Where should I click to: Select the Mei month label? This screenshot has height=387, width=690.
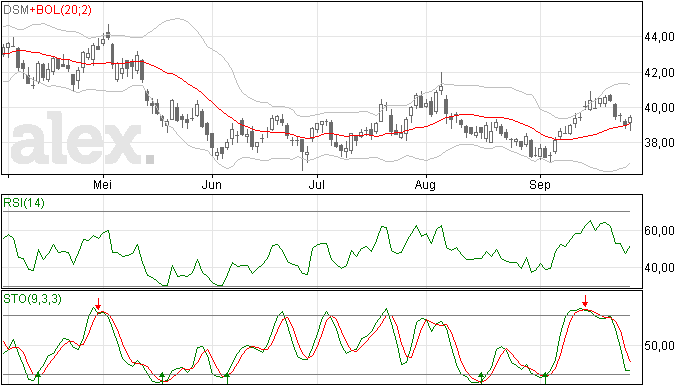coord(103,184)
